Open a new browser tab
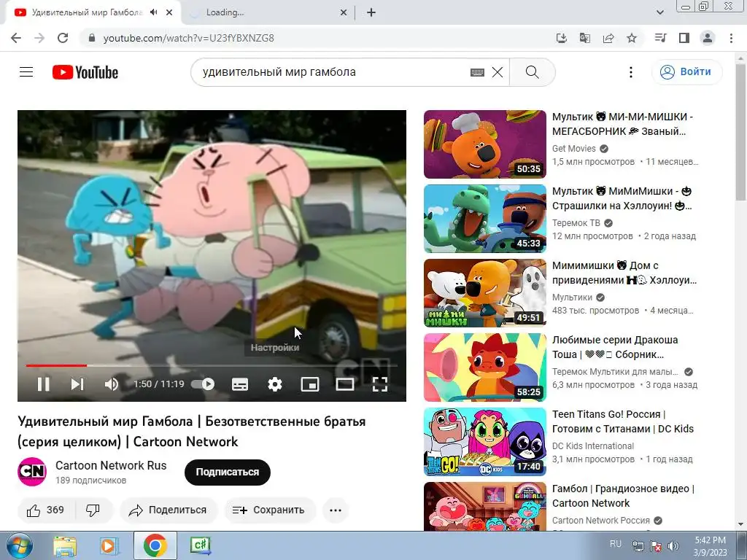 point(371,12)
